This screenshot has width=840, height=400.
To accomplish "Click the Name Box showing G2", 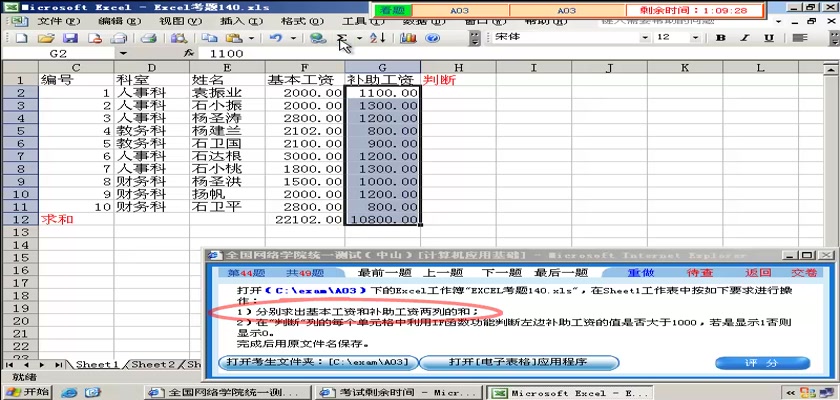I will click(58, 54).
